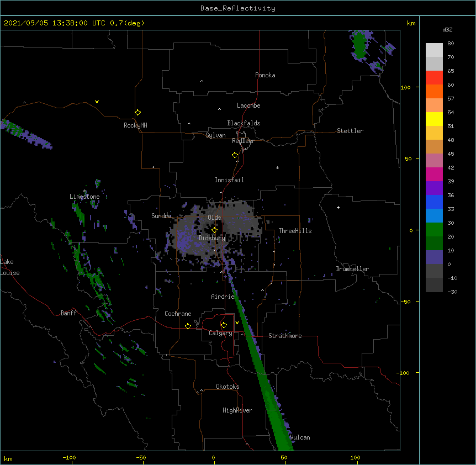Click the yellow V marker northwest of RockyMH
Screen dimensions: 476x465
(x=97, y=102)
